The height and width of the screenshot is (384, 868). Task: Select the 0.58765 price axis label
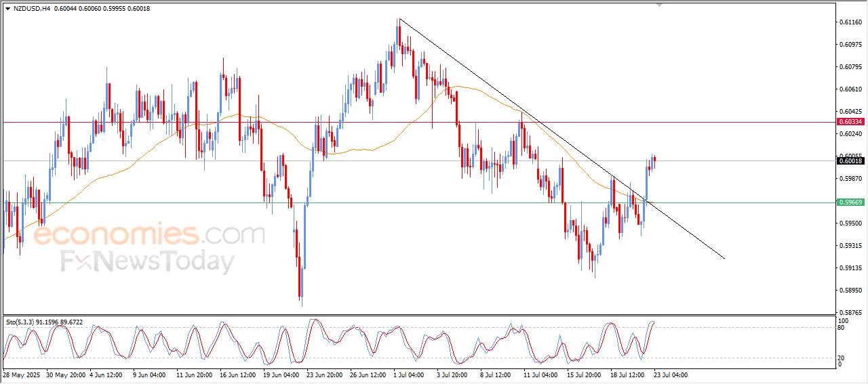tap(850, 313)
